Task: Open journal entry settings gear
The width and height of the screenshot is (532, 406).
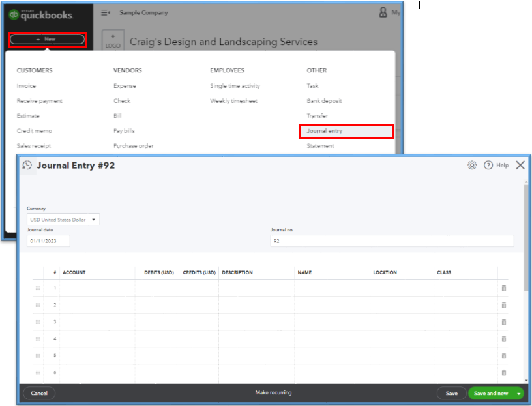Action: (472, 165)
